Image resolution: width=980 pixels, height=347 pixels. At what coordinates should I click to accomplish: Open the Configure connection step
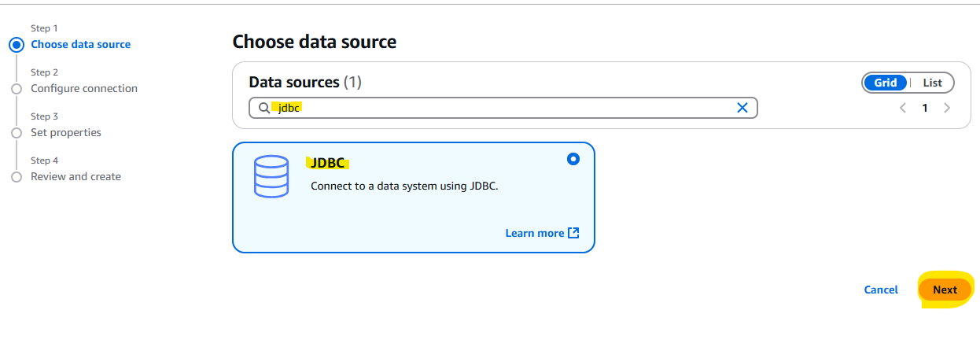(84, 89)
